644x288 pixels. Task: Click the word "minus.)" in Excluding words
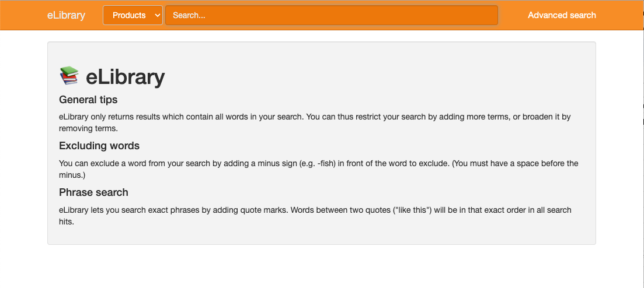click(x=72, y=175)
